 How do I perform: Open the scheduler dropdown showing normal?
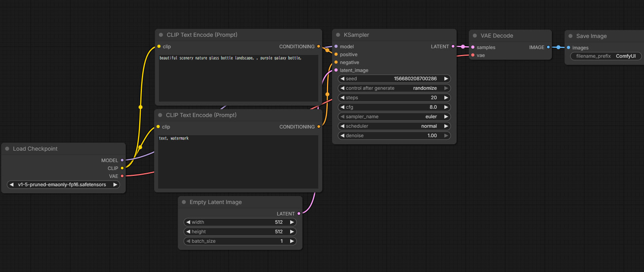[394, 126]
